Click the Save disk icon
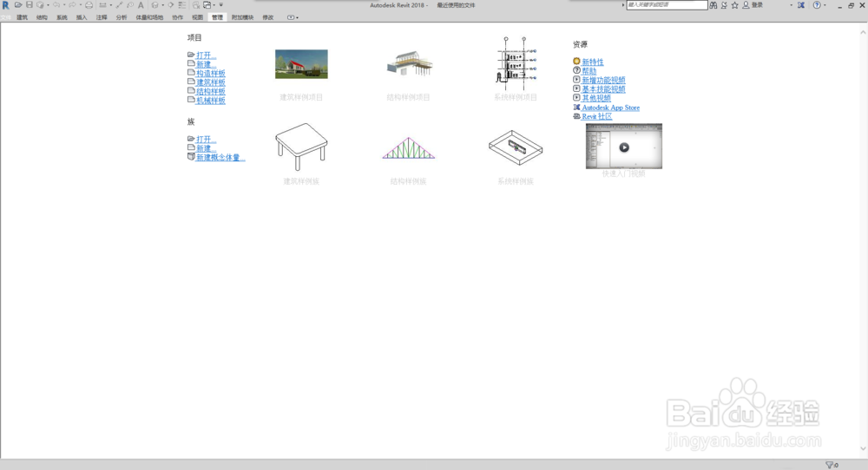This screenshot has height=470, width=868. click(30, 5)
